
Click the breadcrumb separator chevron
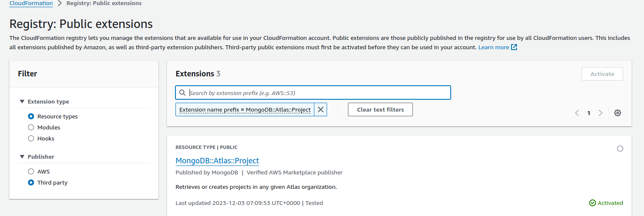click(x=59, y=3)
